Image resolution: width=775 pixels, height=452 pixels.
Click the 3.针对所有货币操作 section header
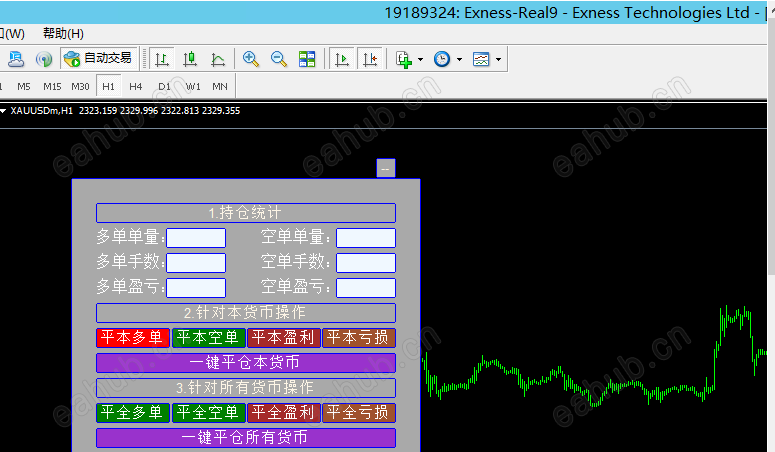point(246,388)
